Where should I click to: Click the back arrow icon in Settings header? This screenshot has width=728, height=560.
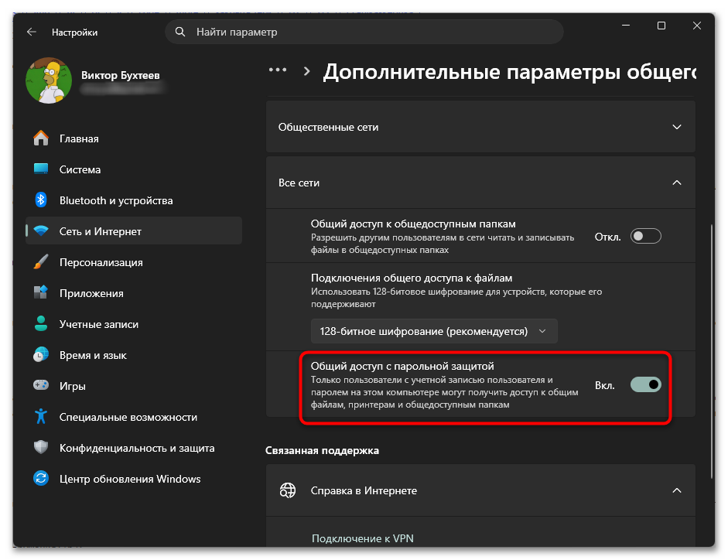[x=31, y=32]
